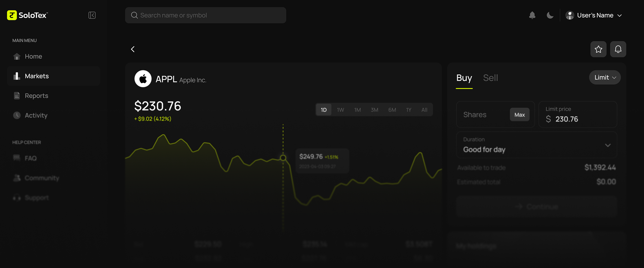Viewport: 644px width, 268px height.
Task: Select the 1W chart range
Action: coord(340,110)
